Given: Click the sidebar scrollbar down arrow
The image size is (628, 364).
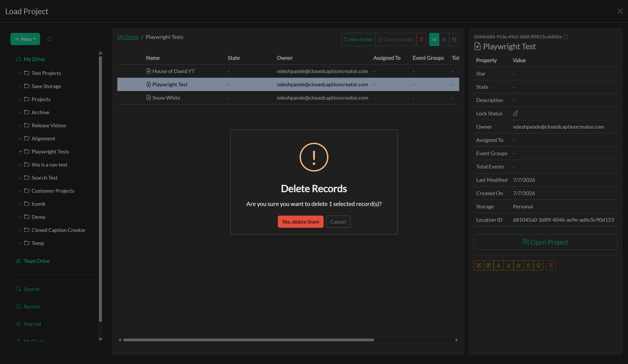Looking at the screenshot, I should point(101,339).
